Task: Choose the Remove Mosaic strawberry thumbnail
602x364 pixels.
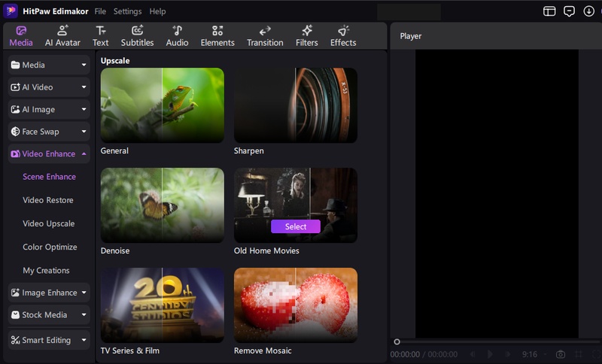Action: (x=296, y=305)
